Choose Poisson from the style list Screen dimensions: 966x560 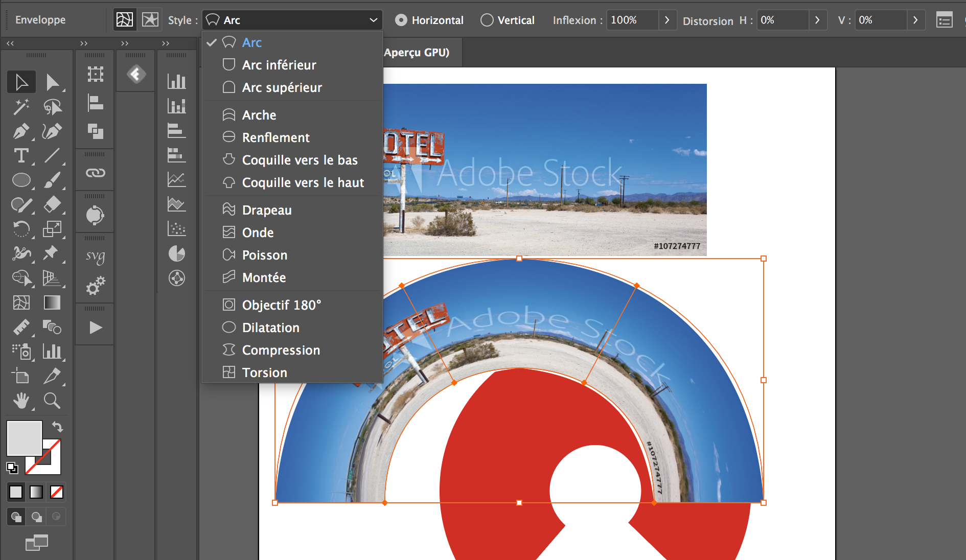264,255
